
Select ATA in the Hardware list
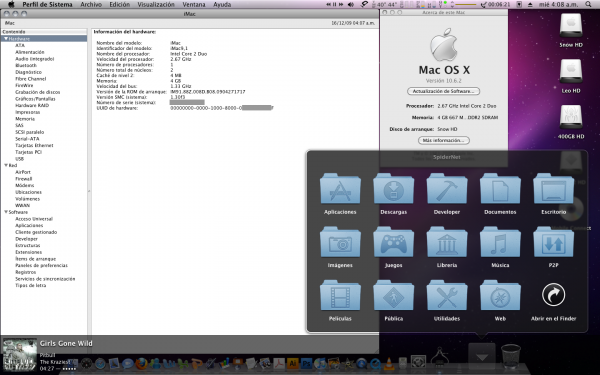20,45
